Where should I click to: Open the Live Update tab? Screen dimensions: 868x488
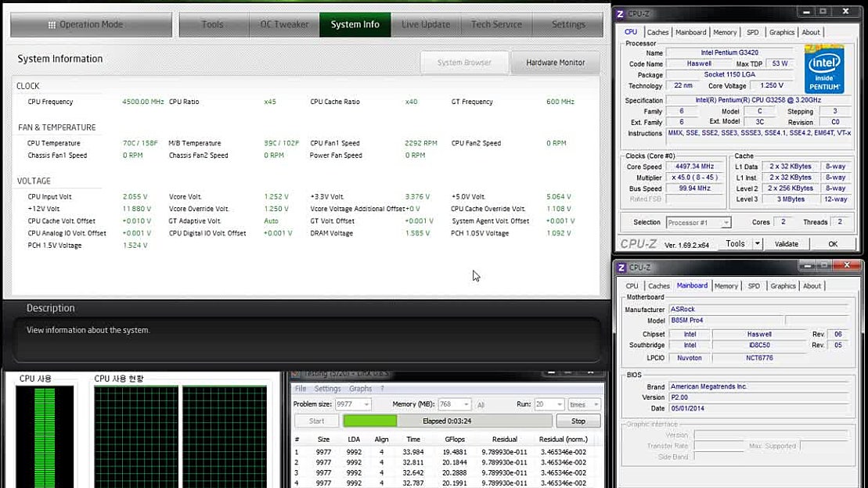coord(425,24)
